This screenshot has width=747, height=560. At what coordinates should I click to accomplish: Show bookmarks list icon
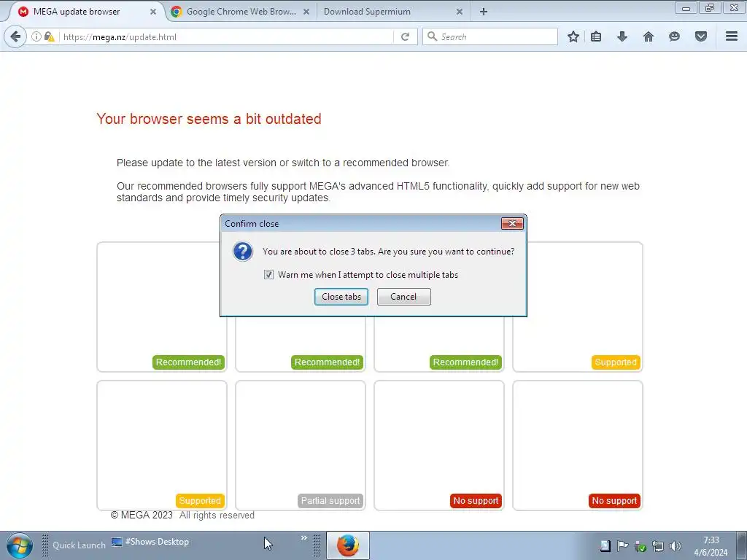596,36
